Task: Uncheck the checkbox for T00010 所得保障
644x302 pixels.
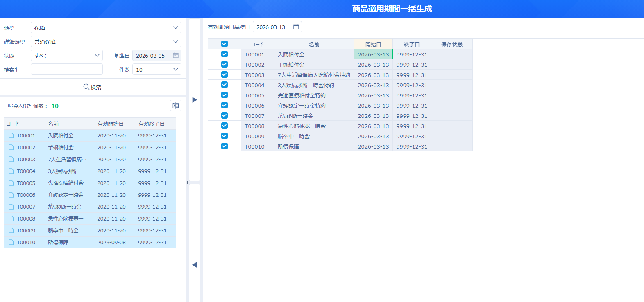Action: 224,146
